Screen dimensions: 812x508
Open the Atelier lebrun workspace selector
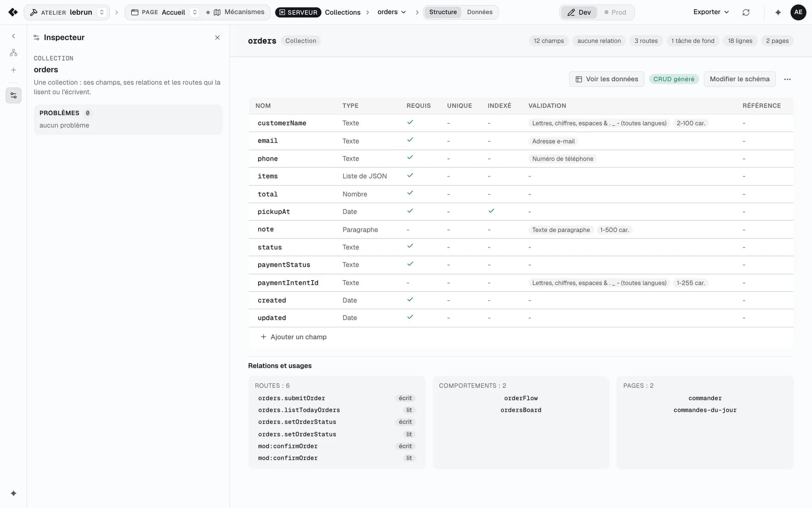tap(67, 12)
